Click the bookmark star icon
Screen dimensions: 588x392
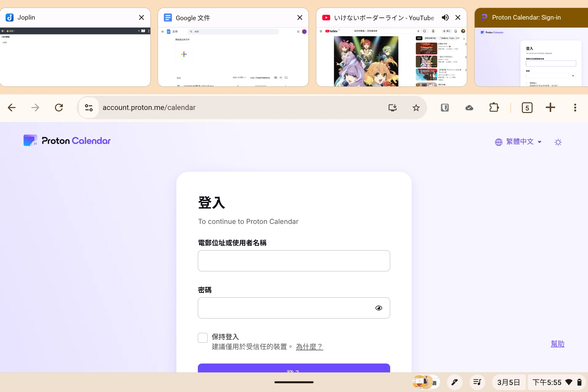pos(416,107)
